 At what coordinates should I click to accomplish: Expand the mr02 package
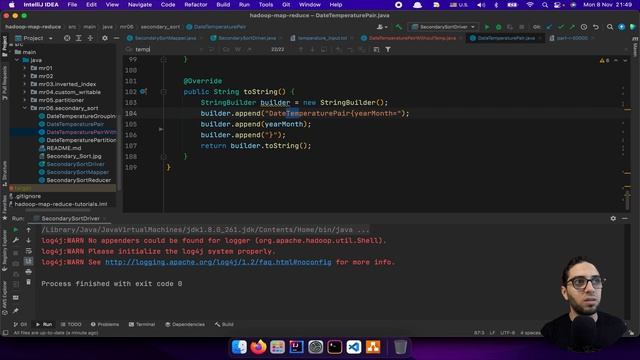pos(25,76)
